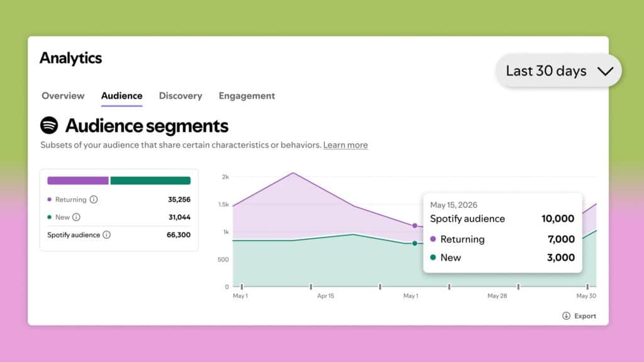Click the purple Returning legend dot in summary
Screen dimensions: 644x362
click(x=49, y=199)
